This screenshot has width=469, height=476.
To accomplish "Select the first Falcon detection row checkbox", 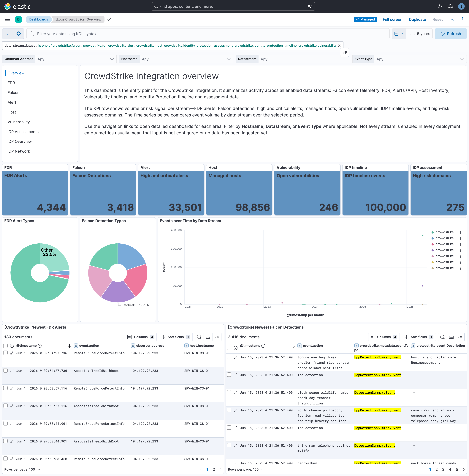I will point(229,357).
